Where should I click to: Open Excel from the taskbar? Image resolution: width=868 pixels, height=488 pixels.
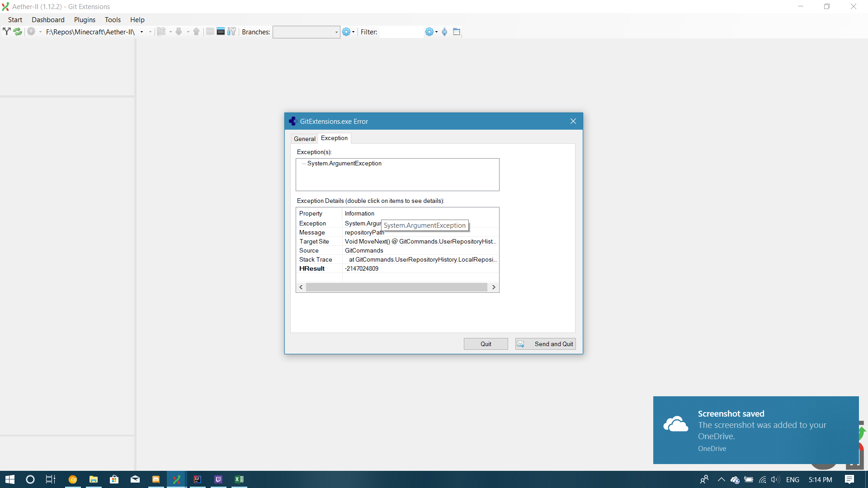tap(239, 479)
